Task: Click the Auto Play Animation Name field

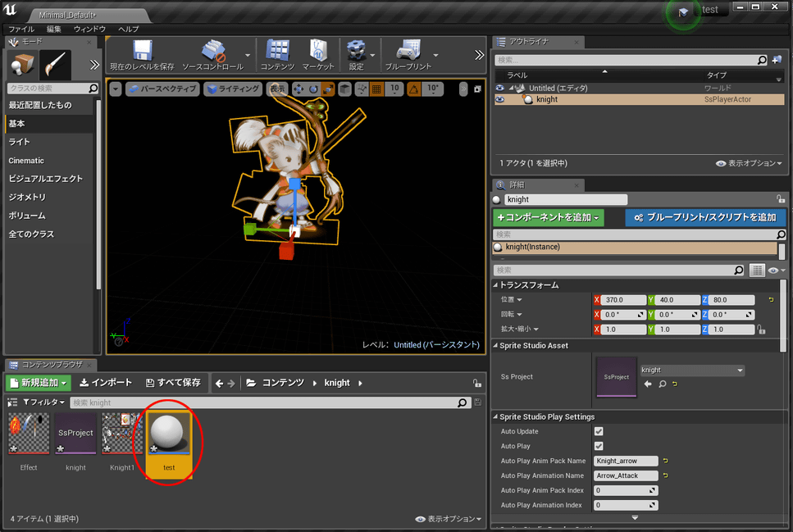Action: pyautogui.click(x=626, y=475)
